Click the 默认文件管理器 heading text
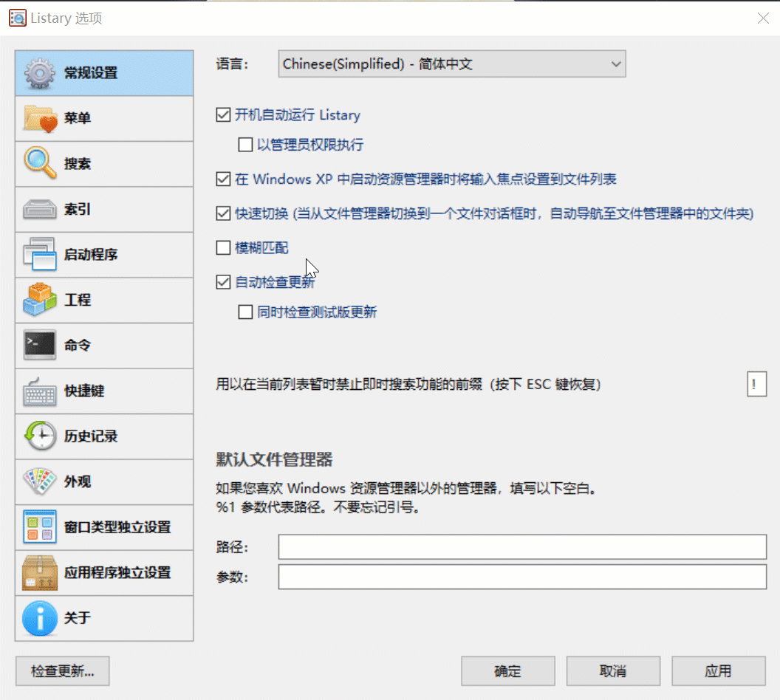 click(274, 459)
